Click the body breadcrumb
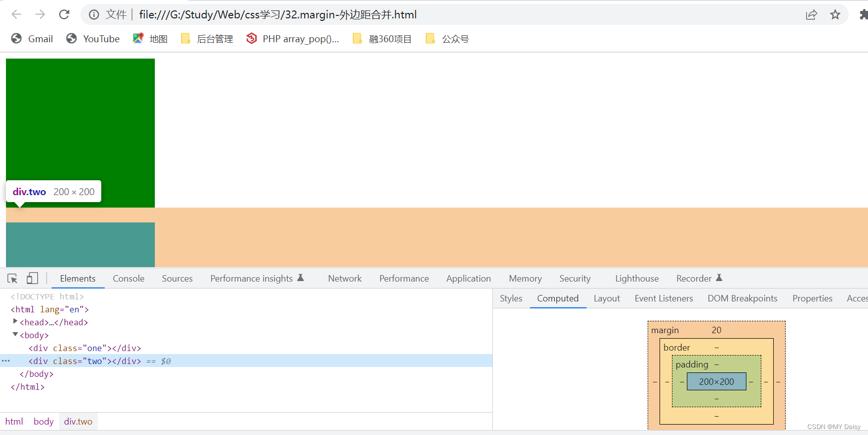868x435 pixels. coord(44,422)
